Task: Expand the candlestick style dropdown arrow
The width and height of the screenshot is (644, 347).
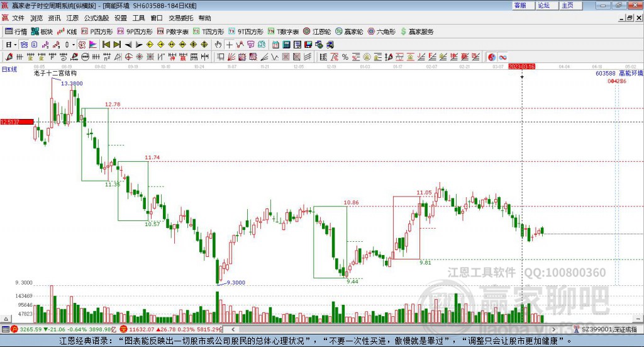Action: [x=74, y=45]
